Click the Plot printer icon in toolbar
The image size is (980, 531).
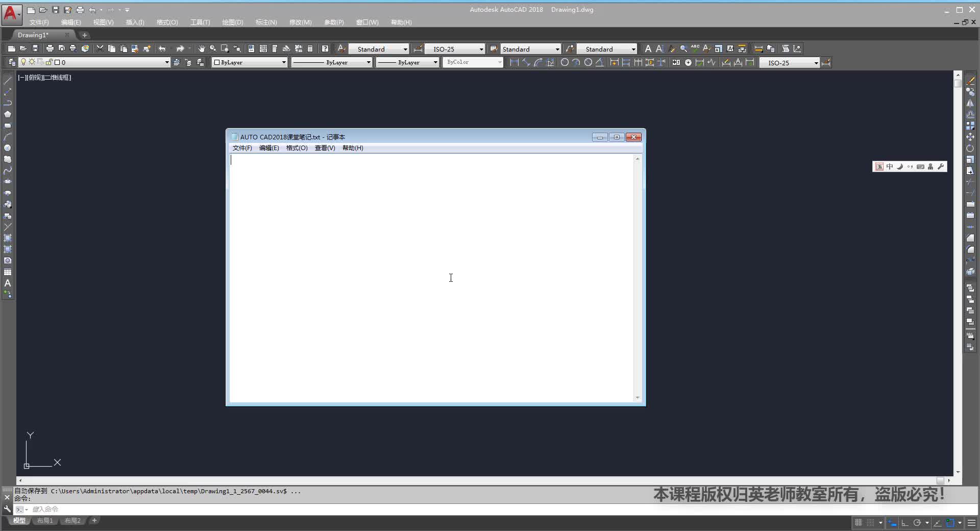[50, 49]
